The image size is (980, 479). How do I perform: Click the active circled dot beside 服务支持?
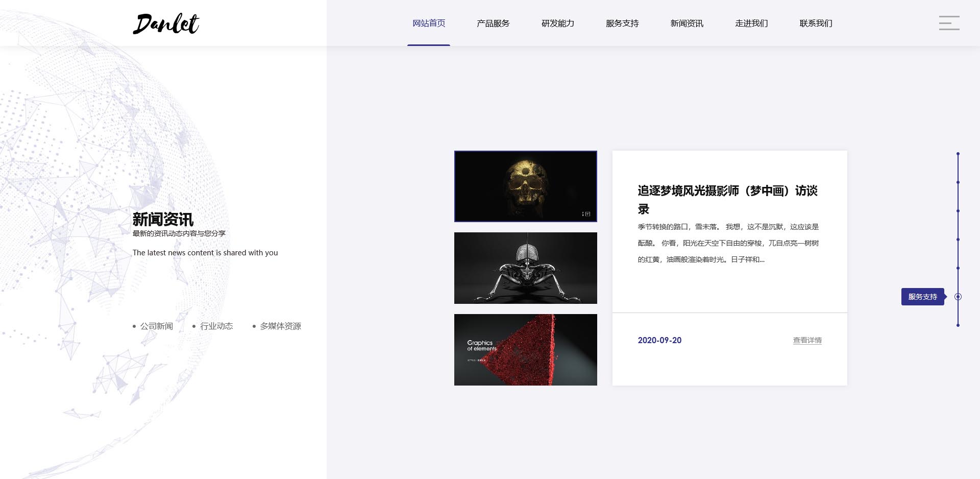pos(958,297)
